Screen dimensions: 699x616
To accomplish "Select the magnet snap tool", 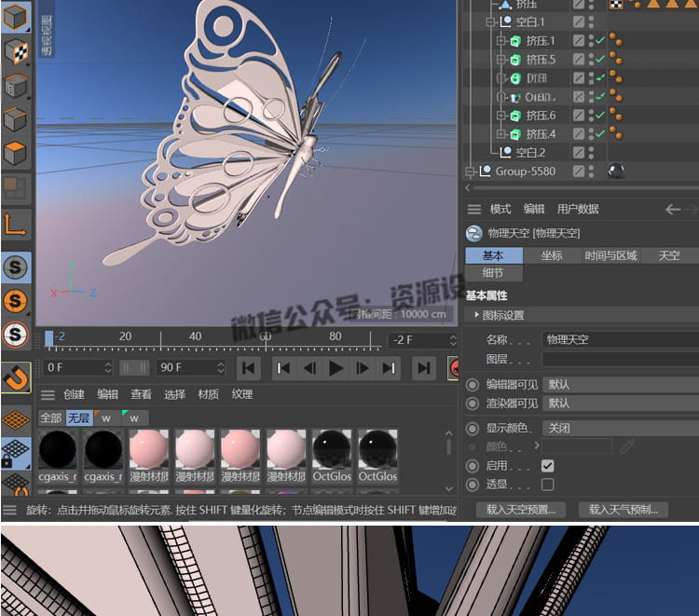I will (x=16, y=377).
